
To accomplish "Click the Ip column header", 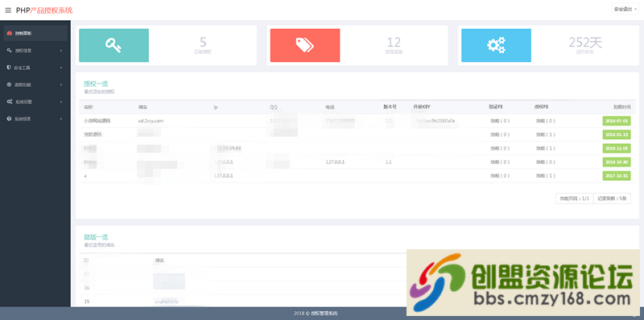I will point(216,107).
